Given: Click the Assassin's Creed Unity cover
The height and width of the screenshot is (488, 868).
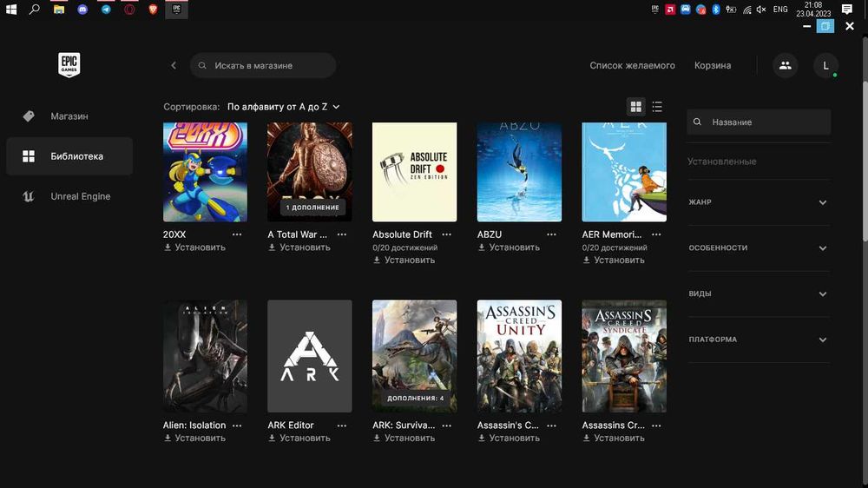Looking at the screenshot, I should point(519,356).
